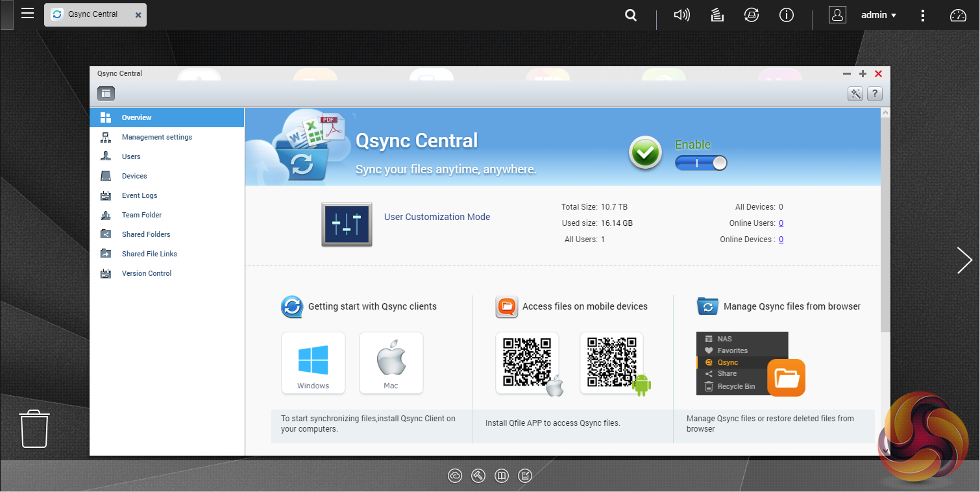Viewport: 980px width, 492px height.
Task: View Event Logs in the sidebar
Action: [167, 195]
